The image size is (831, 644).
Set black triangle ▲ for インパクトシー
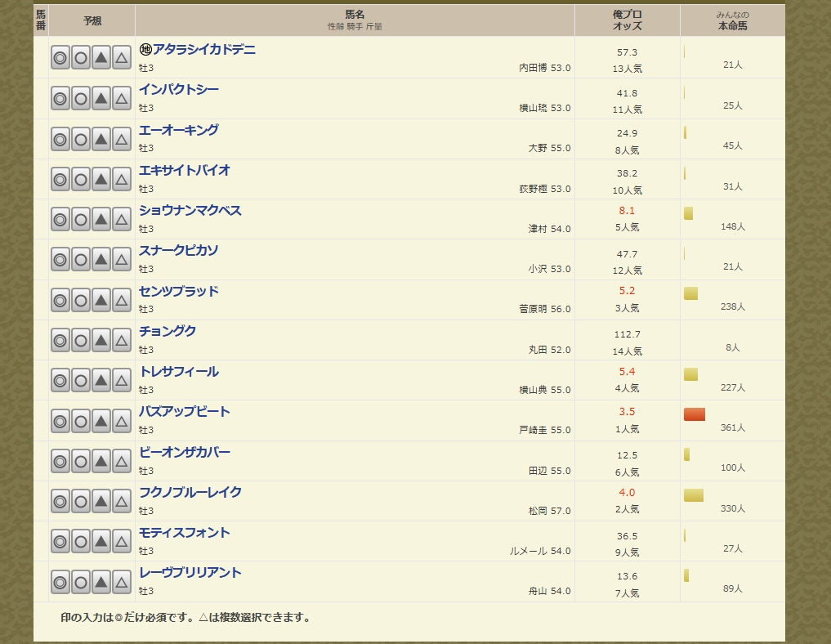coord(101,99)
